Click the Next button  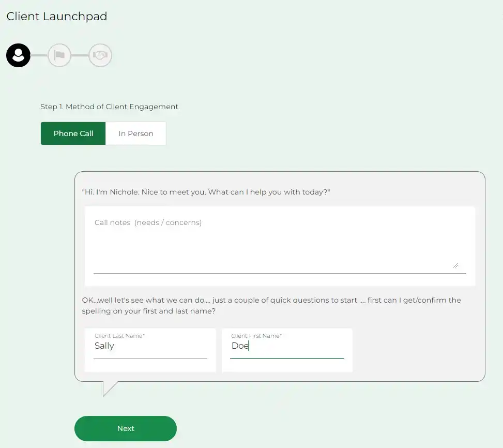[x=126, y=428]
